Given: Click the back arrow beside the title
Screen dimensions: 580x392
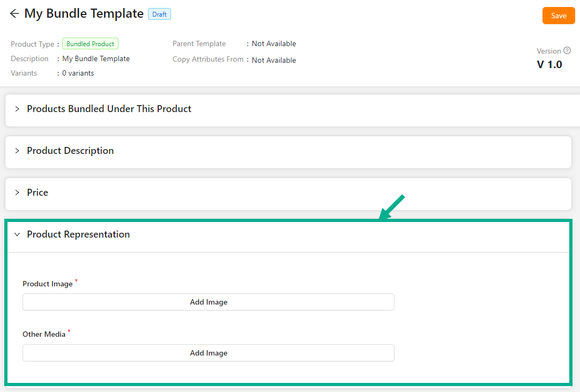Looking at the screenshot, I should pos(14,14).
